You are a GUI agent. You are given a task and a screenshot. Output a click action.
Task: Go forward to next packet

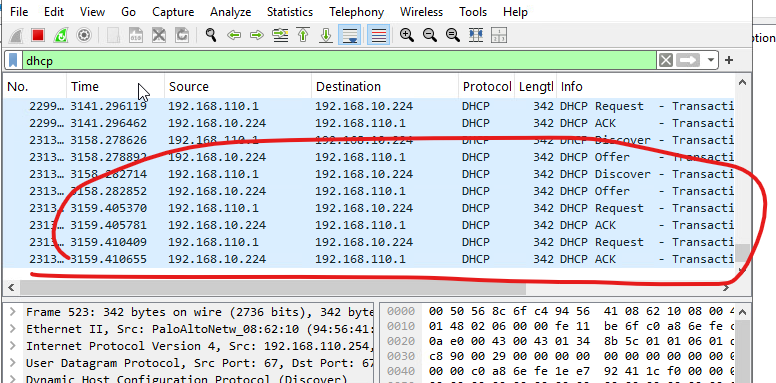click(257, 35)
